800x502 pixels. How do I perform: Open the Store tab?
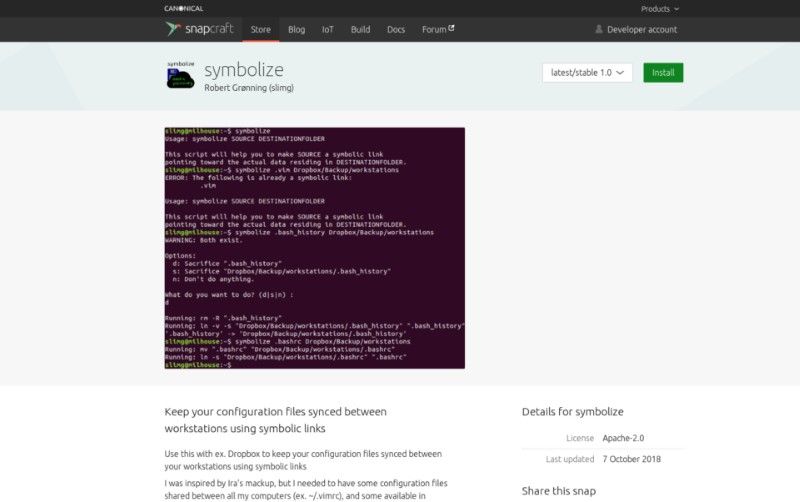point(260,30)
